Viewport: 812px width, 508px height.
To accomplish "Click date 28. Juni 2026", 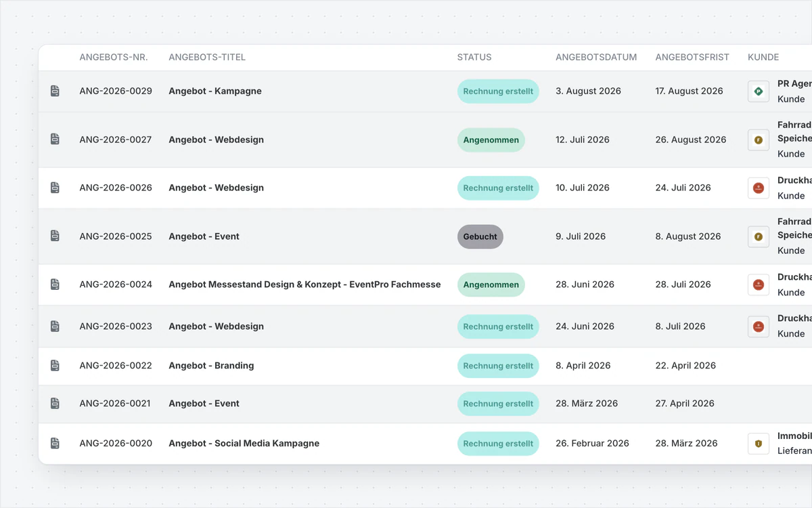I will (585, 284).
